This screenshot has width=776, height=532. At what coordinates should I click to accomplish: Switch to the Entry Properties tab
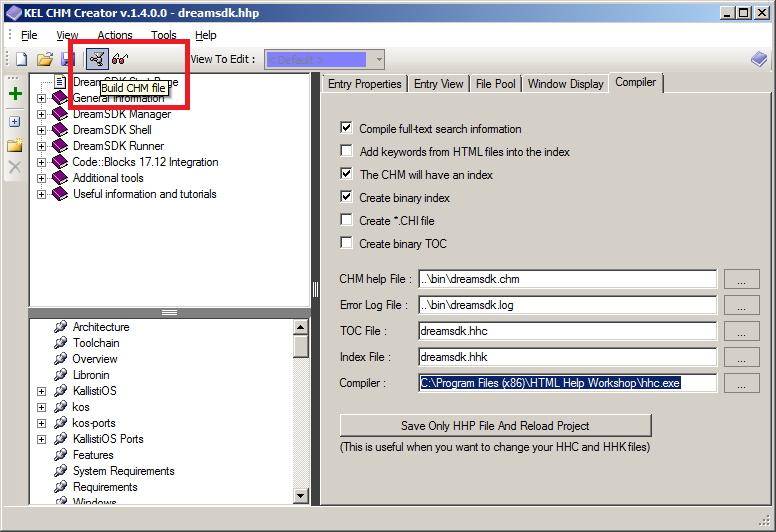[365, 84]
